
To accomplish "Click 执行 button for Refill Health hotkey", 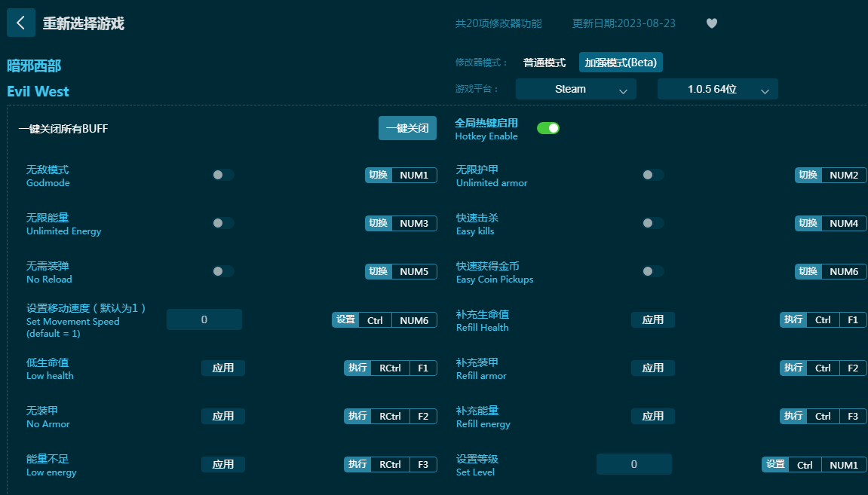I will tap(793, 320).
